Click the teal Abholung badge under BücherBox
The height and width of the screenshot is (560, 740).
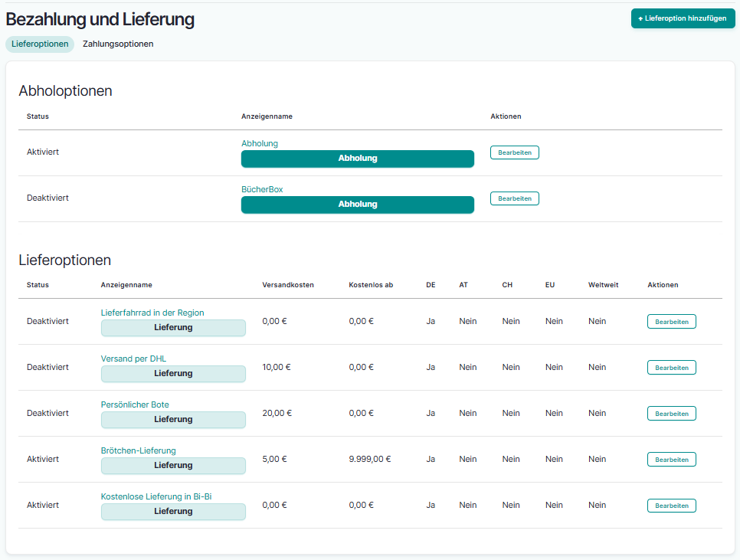[358, 205]
